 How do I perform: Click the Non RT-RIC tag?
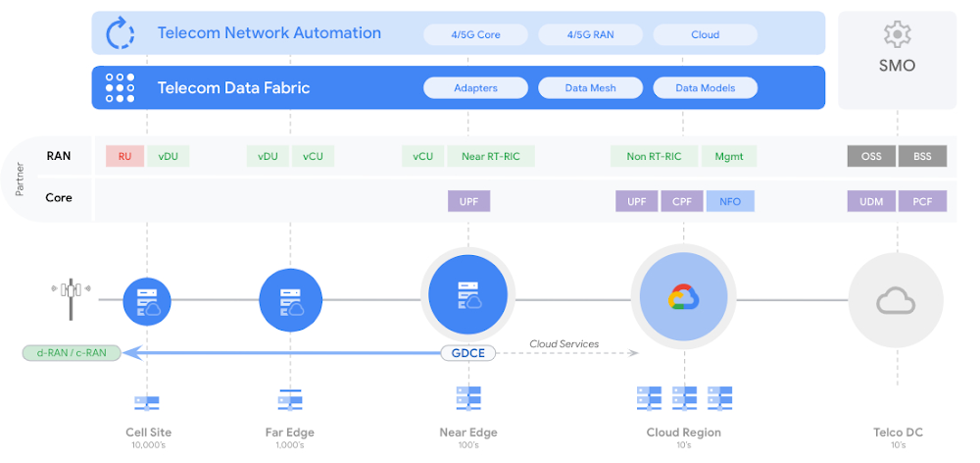(x=654, y=156)
